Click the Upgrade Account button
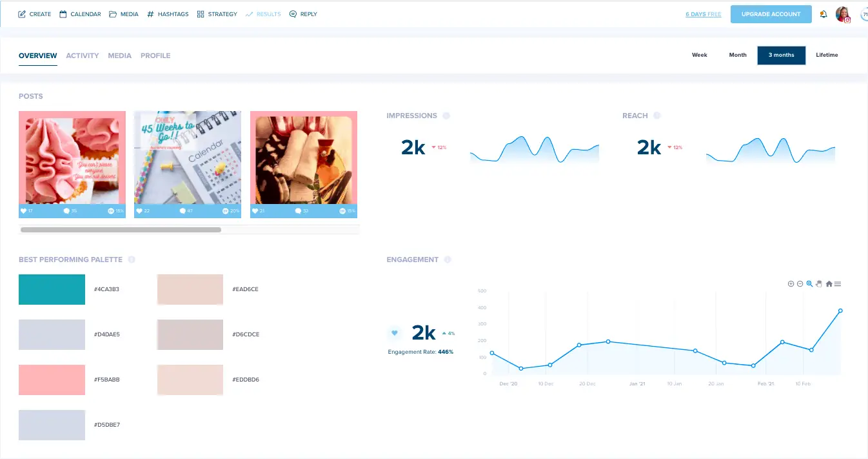The width and height of the screenshot is (868, 459). coord(771,14)
